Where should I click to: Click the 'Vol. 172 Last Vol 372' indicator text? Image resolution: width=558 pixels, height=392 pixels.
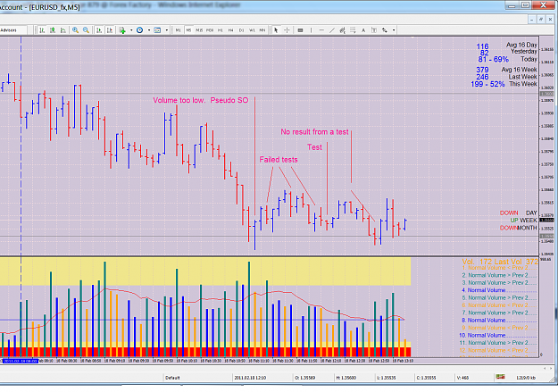(500, 262)
